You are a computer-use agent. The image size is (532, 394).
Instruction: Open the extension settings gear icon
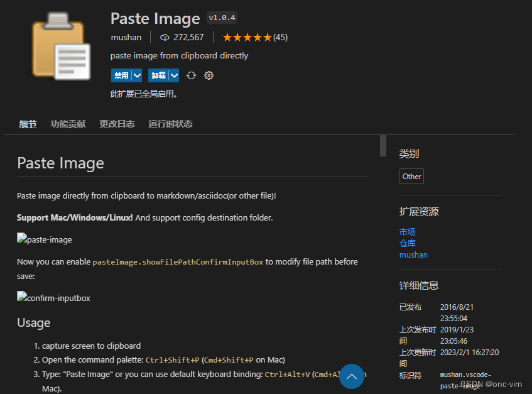point(209,75)
